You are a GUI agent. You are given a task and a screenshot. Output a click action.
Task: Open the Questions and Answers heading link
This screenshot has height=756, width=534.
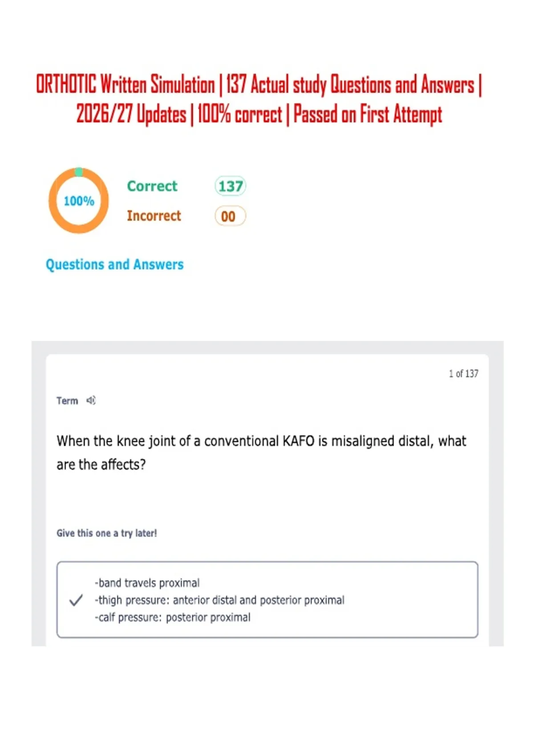[115, 264]
